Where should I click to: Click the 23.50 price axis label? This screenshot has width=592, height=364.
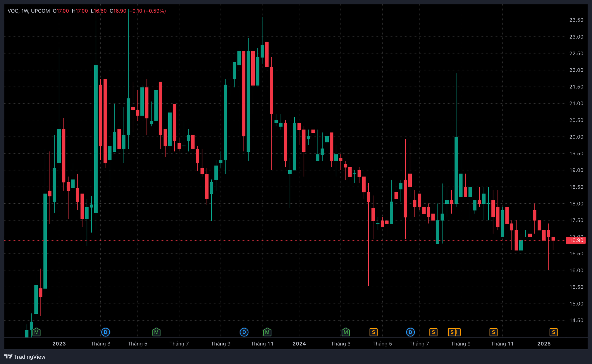tap(576, 20)
